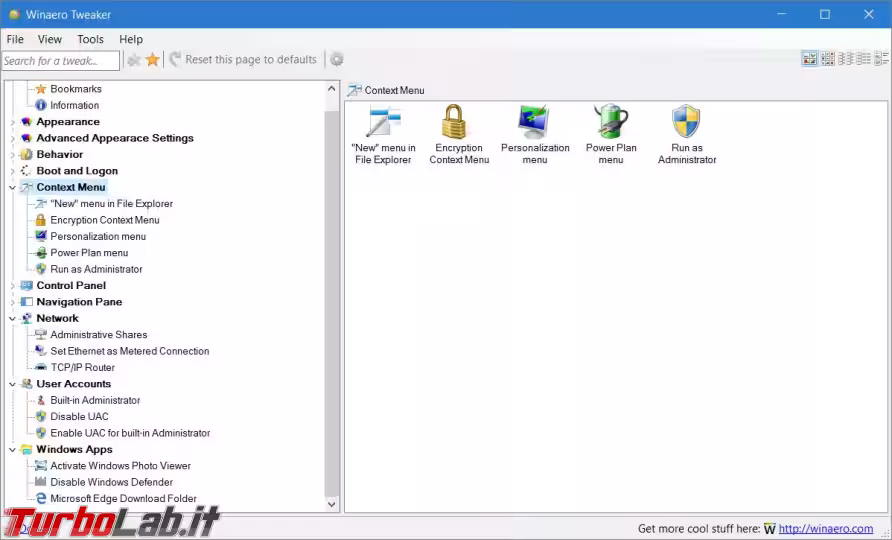Select the Navigation Pane category label

(79, 302)
